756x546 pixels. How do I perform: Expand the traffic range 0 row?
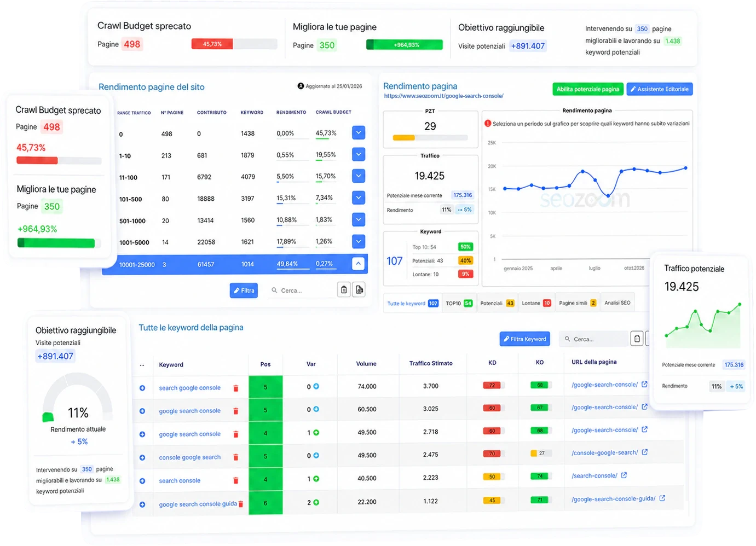coord(359,132)
